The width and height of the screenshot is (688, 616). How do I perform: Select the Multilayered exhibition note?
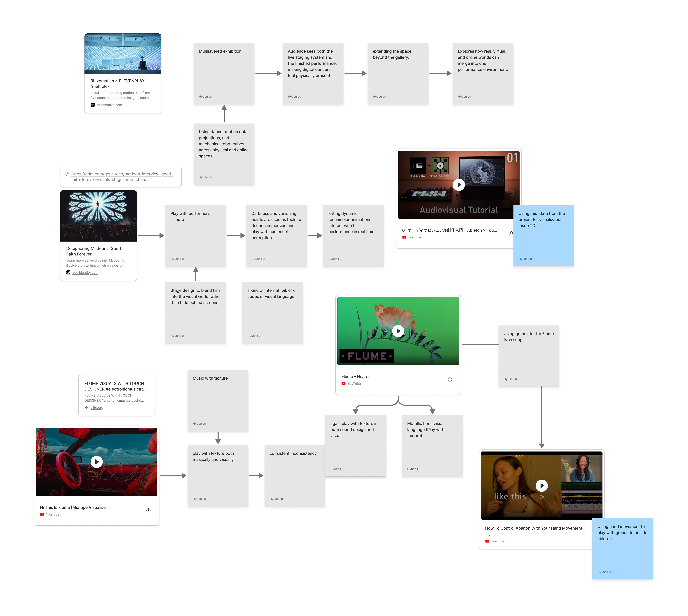pyautogui.click(x=224, y=73)
